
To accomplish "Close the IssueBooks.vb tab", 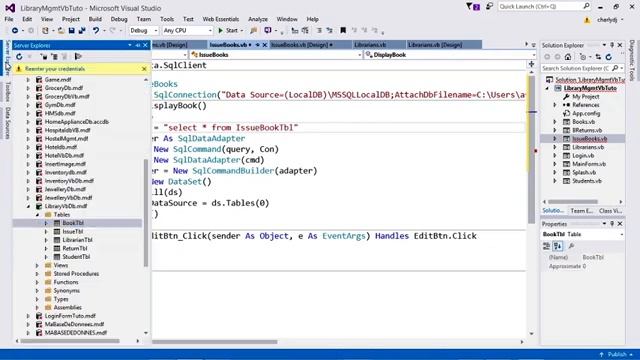I will coord(264,45).
